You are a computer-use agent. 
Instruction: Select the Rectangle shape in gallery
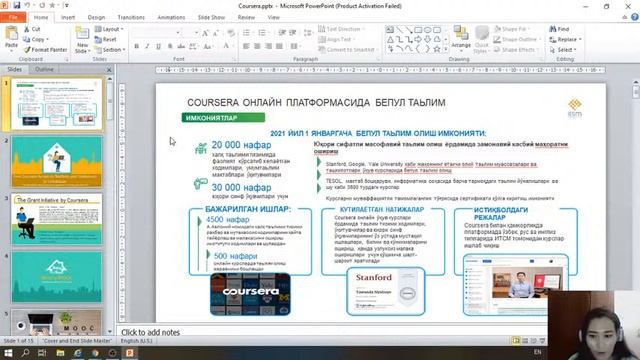pyautogui.click(x=418, y=30)
